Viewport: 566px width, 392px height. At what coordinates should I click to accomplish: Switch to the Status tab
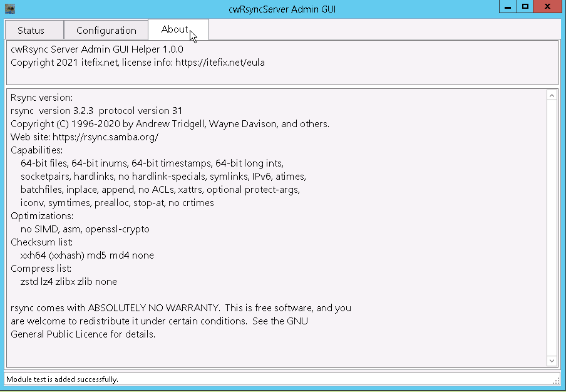pos(33,29)
